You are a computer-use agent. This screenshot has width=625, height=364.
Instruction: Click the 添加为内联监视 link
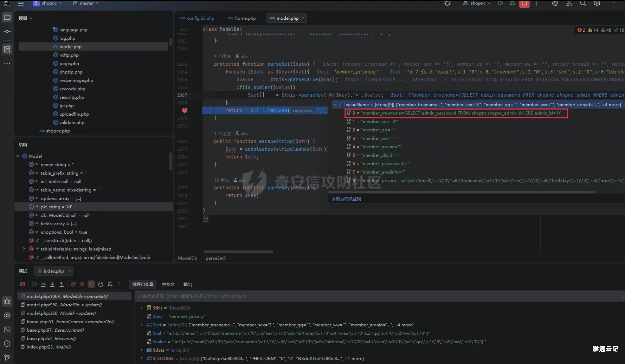(x=346, y=199)
